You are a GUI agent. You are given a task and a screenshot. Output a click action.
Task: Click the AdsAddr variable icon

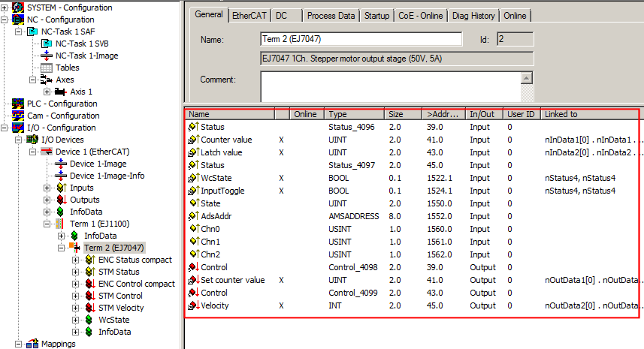tap(193, 216)
